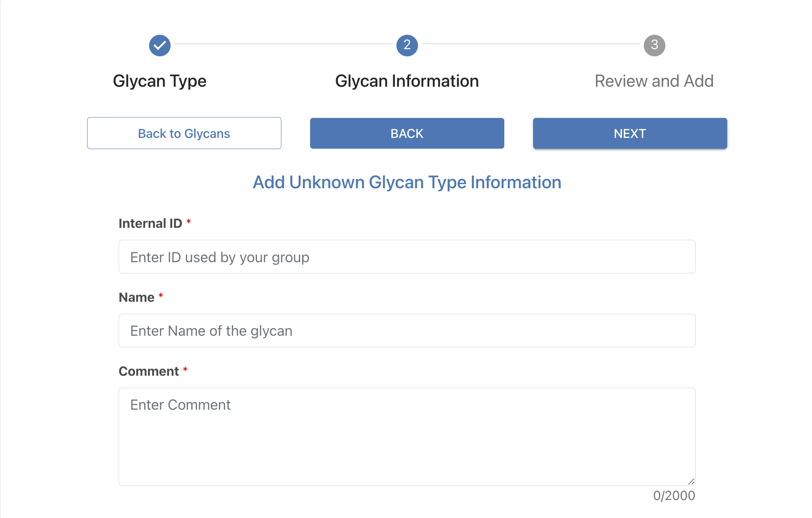Click the Comment field label
This screenshot has width=812, height=518.
click(149, 371)
